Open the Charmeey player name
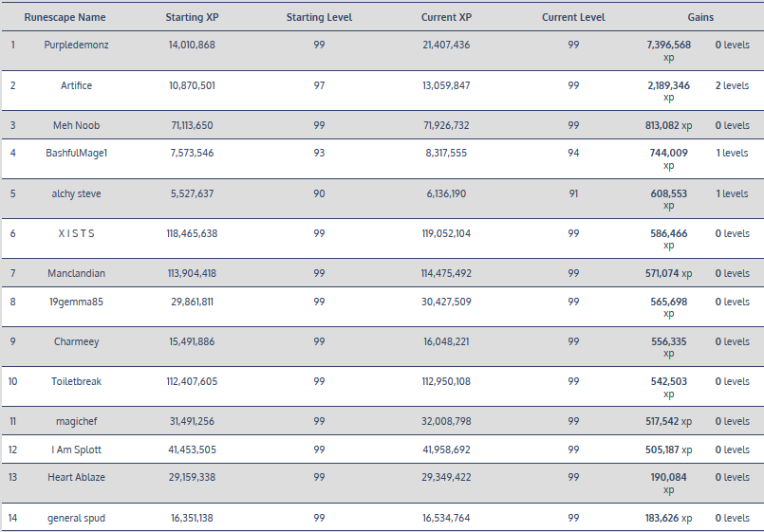This screenshot has height=532, width=764. (x=76, y=341)
